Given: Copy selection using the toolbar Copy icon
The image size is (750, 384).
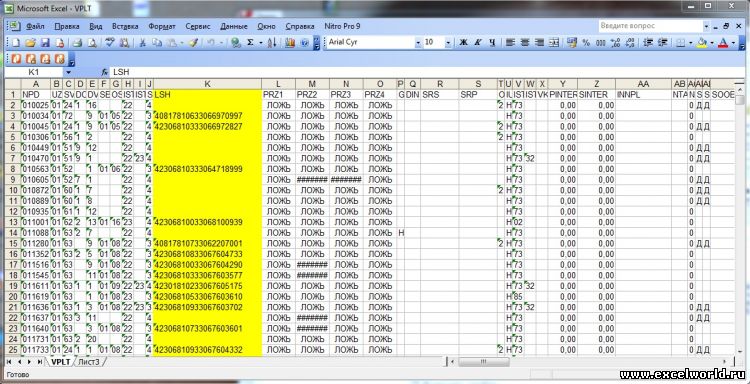Looking at the screenshot, I should (x=157, y=43).
